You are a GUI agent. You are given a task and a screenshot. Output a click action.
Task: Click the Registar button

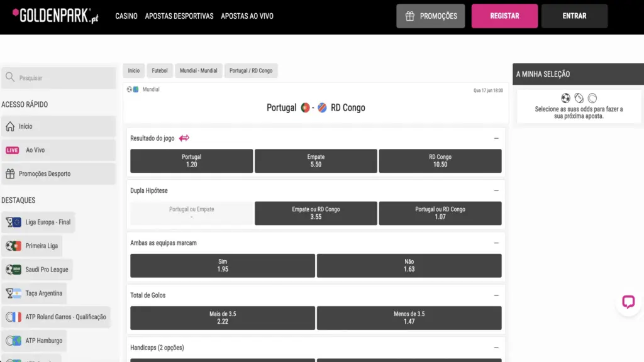click(504, 16)
